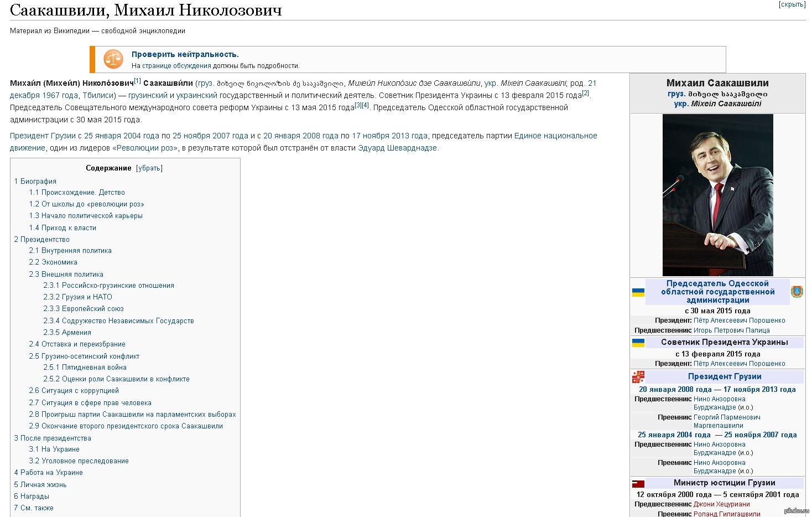Follow the Тбилиси link in intro
This screenshot has width=812, height=517.
(x=97, y=95)
